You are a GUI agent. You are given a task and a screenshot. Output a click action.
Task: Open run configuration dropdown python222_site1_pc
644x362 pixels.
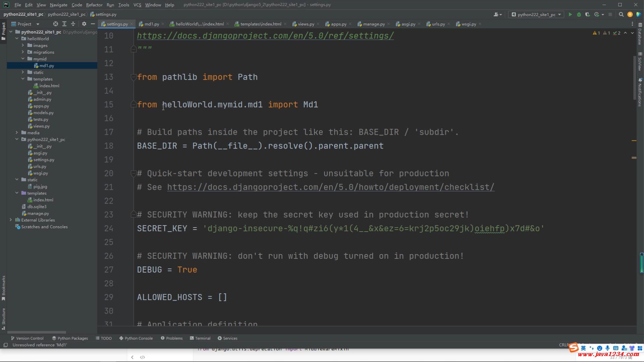click(x=536, y=14)
